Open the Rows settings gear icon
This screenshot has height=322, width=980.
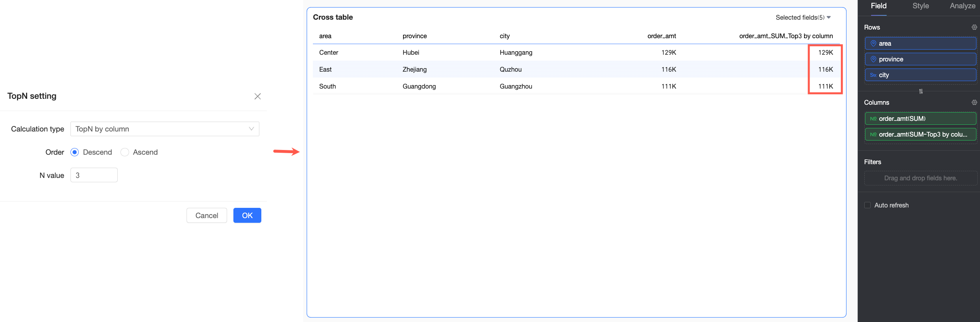(x=974, y=27)
